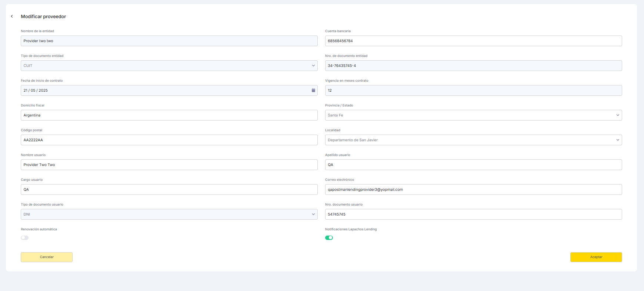Click the Nro. documento usuario field
The height and width of the screenshot is (291, 644).
tap(473, 214)
